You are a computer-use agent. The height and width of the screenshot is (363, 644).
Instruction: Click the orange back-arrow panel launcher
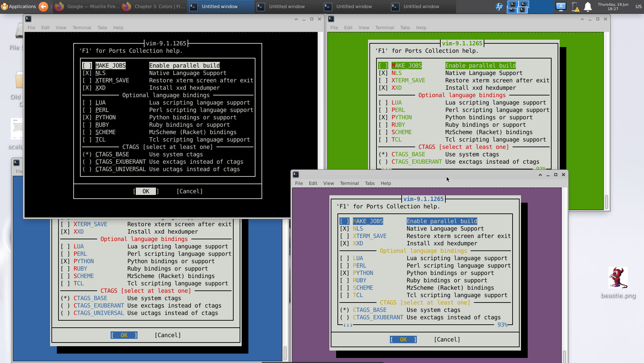click(43, 6)
